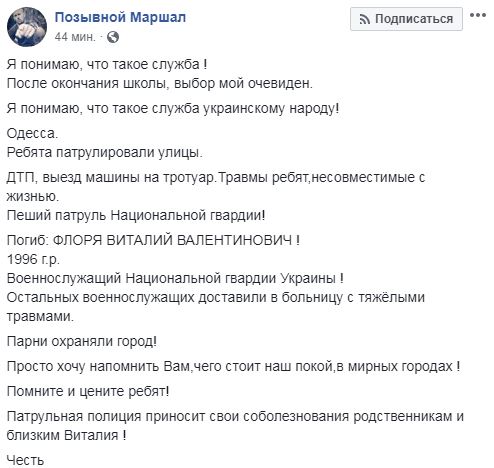This screenshot has width=494, height=468.
Task: Open the Позывной Маршал author name link
Action: [x=120, y=17]
